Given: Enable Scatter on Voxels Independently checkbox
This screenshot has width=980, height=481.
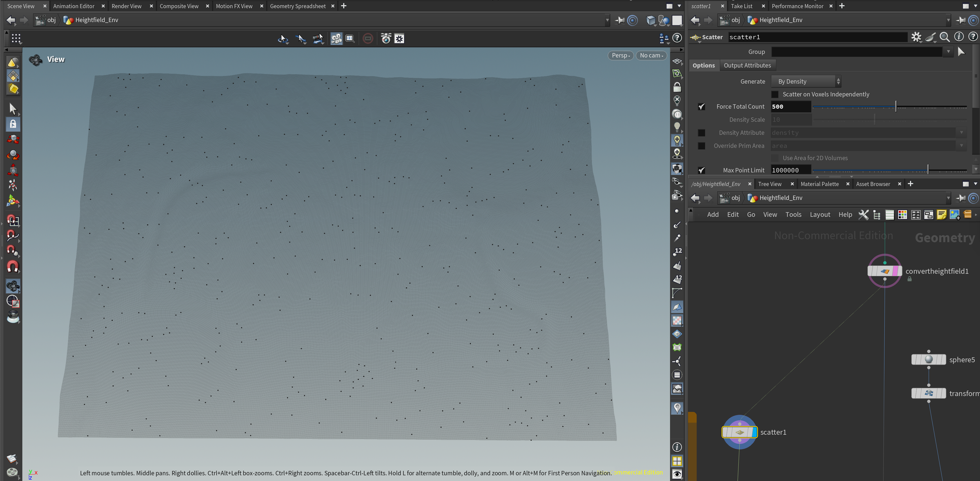Looking at the screenshot, I should click(x=775, y=94).
